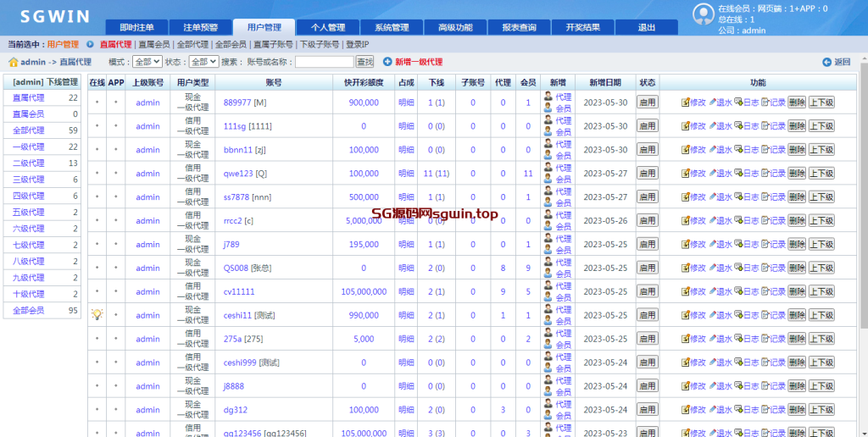Click the 查找 search button
868x437 pixels.
tap(364, 62)
